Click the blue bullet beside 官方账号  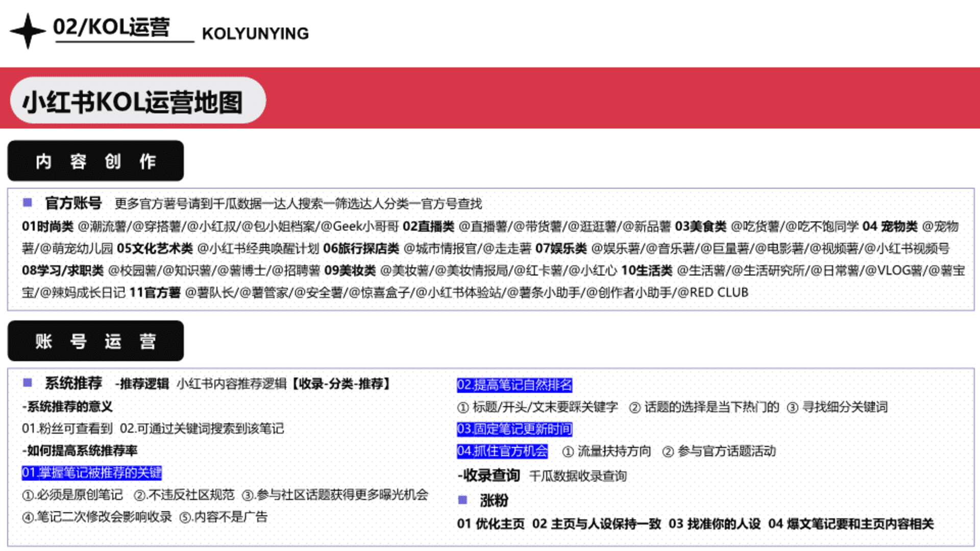[x=28, y=203]
